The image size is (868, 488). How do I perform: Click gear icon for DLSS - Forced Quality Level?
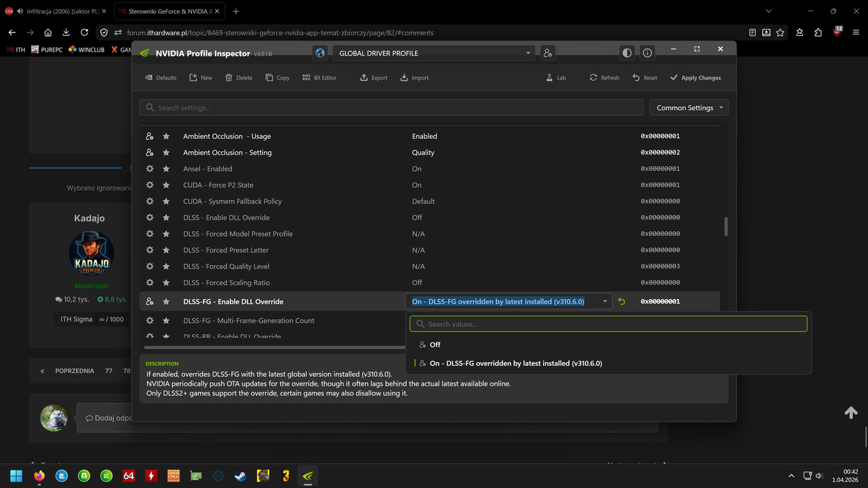[150, 266]
